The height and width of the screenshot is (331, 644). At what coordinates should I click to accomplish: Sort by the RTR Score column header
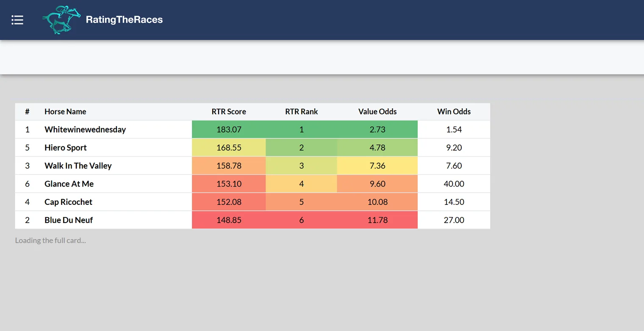(229, 112)
